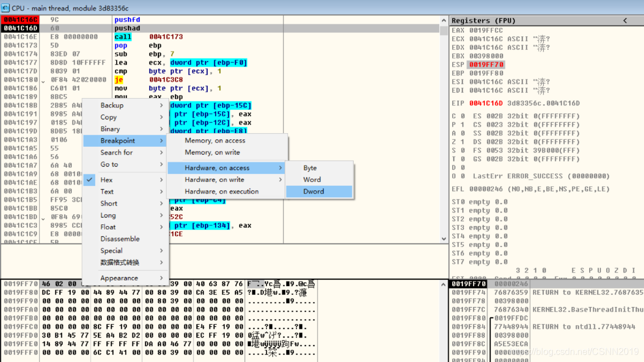Select Hardware, on write entry
The width and height of the screenshot is (644, 362).
[227, 180]
